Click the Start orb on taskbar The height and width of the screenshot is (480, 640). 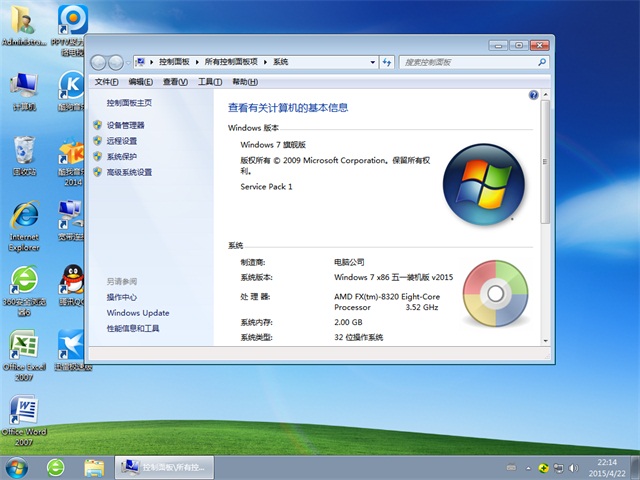[x=16, y=468]
